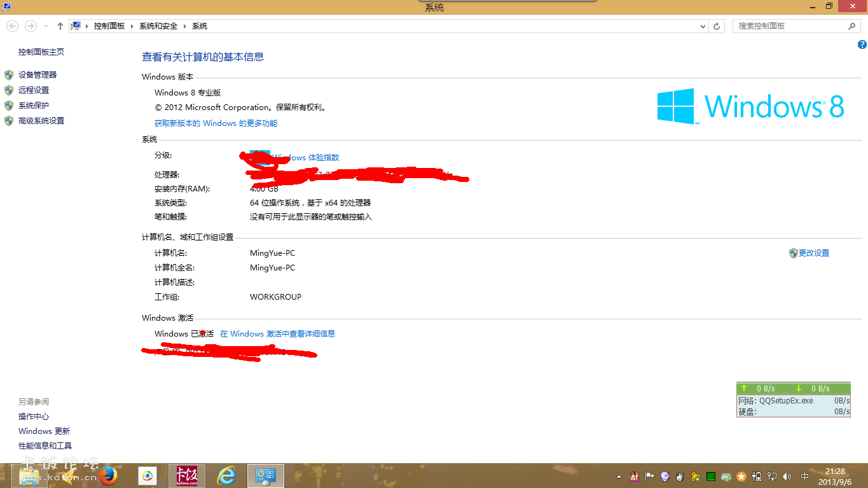This screenshot has height=488, width=868.
Task: Click the volume speaker tray icon
Action: 787,476
